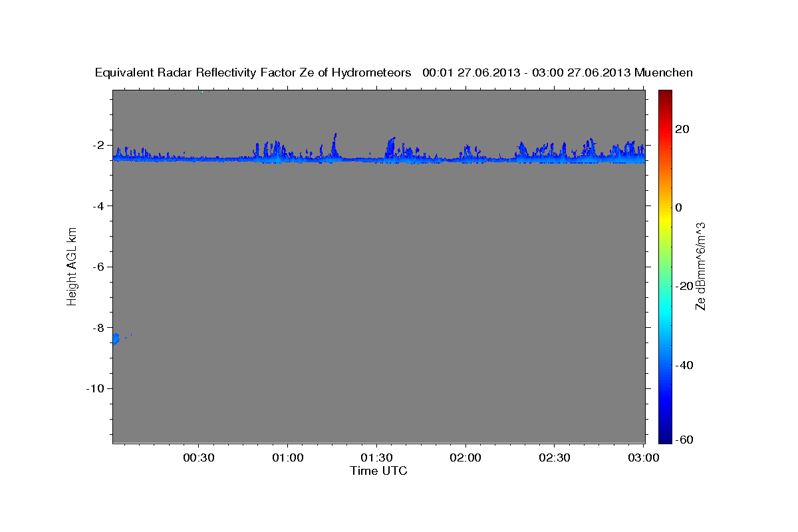Image resolution: width=798 pixels, height=532 pixels.
Task: Pick the dark blue bottom of colorbar
Action: [x=664, y=438]
